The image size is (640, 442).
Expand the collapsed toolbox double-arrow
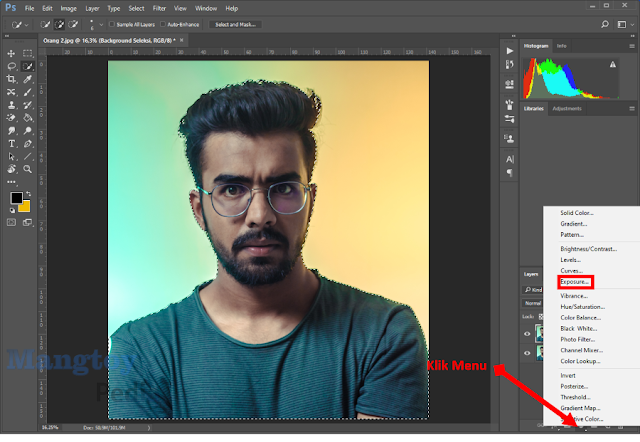click(x=7, y=36)
